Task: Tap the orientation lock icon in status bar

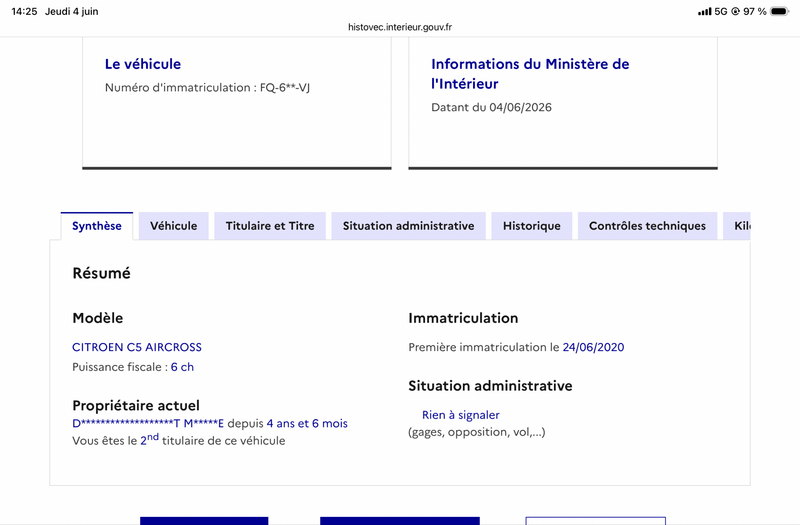Action: click(x=735, y=11)
